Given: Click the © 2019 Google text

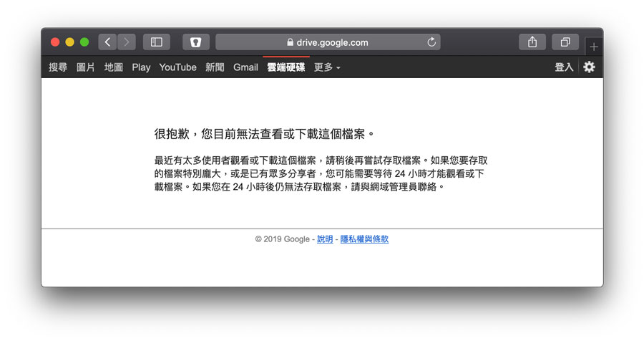Looking at the screenshot, I should pos(282,239).
